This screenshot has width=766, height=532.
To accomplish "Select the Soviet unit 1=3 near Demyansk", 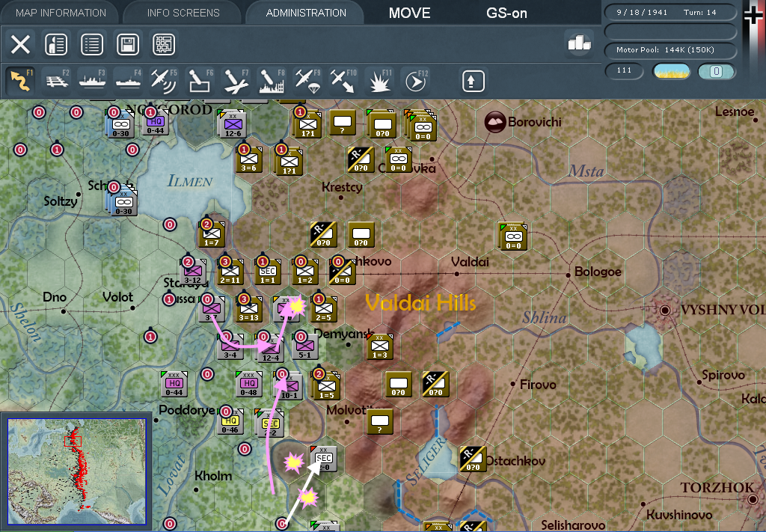I will click(x=380, y=346).
